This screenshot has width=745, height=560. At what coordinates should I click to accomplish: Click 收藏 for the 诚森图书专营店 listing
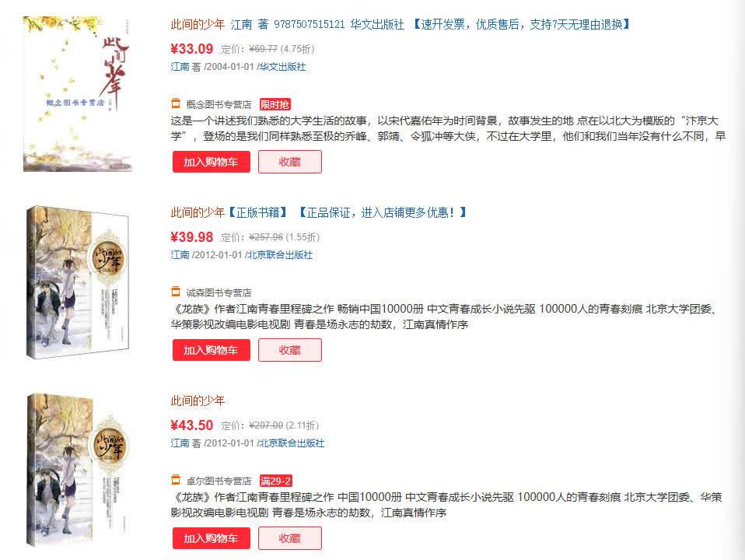(x=290, y=350)
